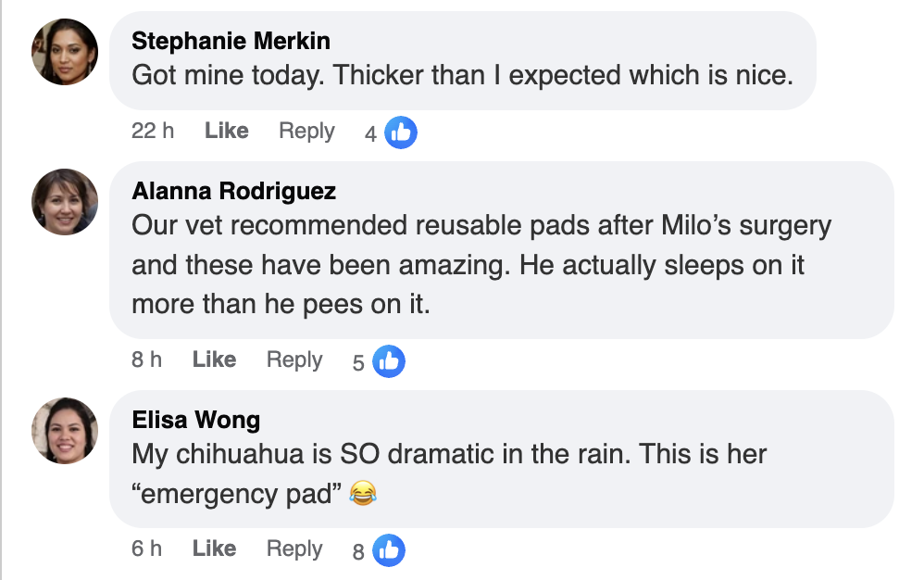The width and height of the screenshot is (924, 580).
Task: Reply to Stephanie Merkin's comment
Action: pyautogui.click(x=306, y=132)
